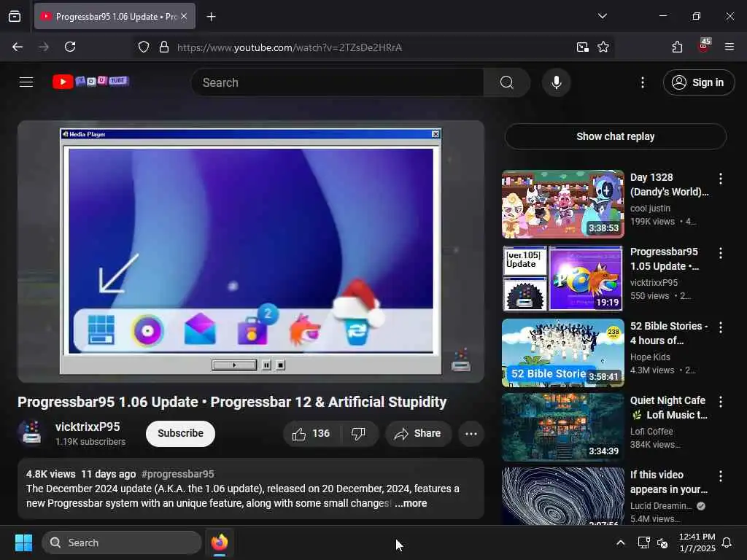The width and height of the screenshot is (747, 560).
Task: Open If this video appears thumbnail
Action: 562,496
